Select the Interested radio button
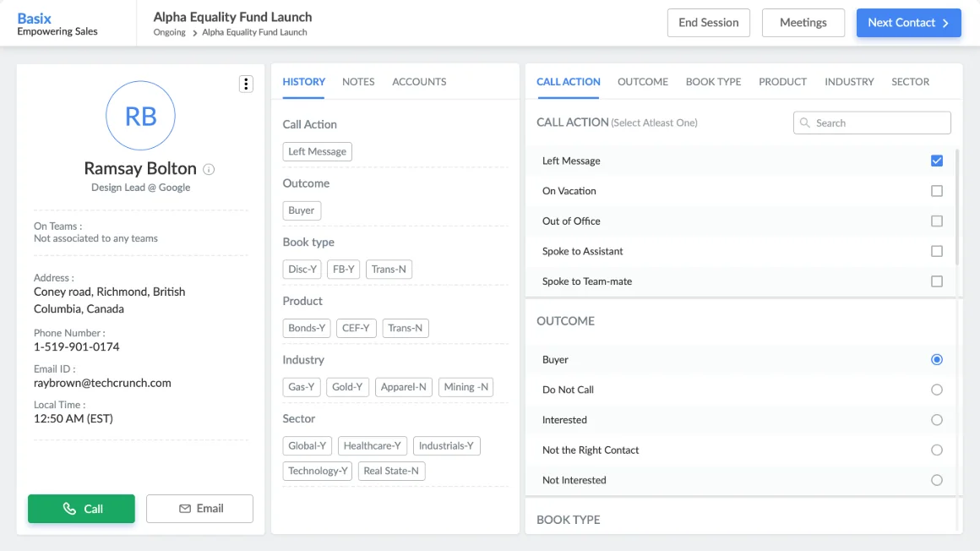This screenshot has width=980, height=551. [x=936, y=420]
